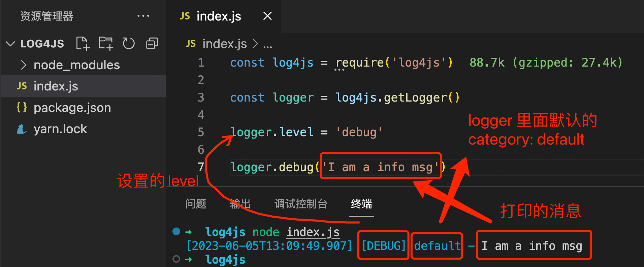Click the import size hint 88.7k
The height and width of the screenshot is (267, 644).
(x=487, y=63)
